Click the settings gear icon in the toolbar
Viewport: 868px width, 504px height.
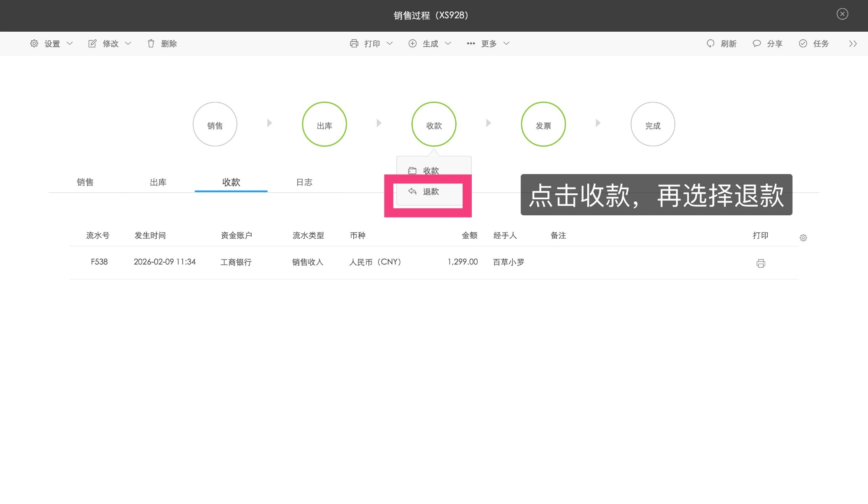(x=34, y=43)
